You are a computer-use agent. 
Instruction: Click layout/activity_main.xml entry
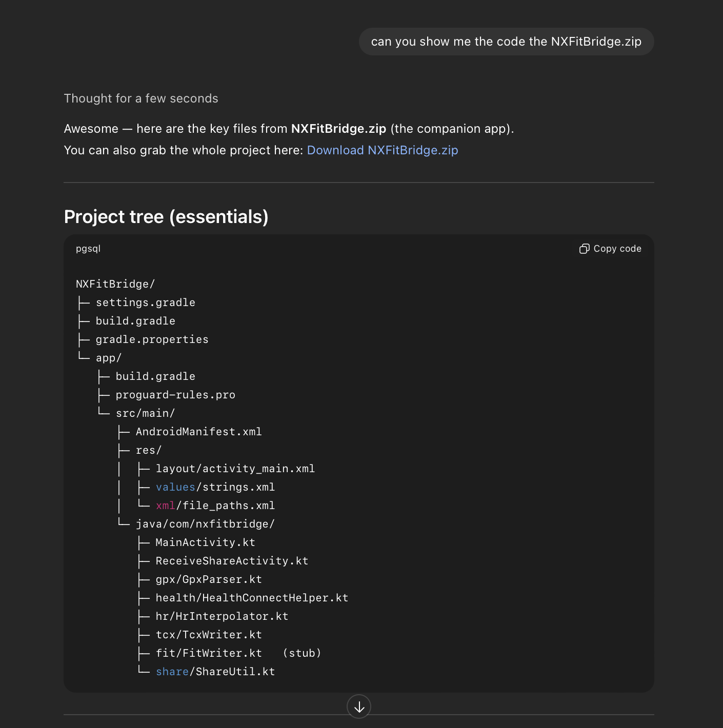pyautogui.click(x=235, y=469)
